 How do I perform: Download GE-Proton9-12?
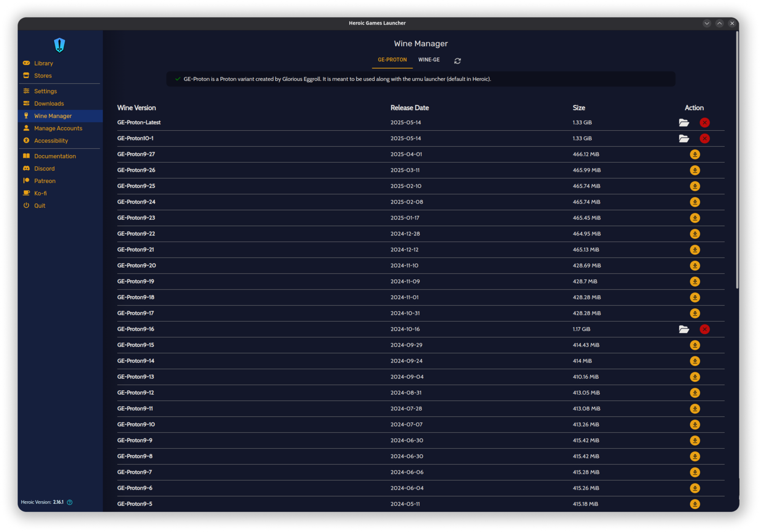tap(695, 393)
